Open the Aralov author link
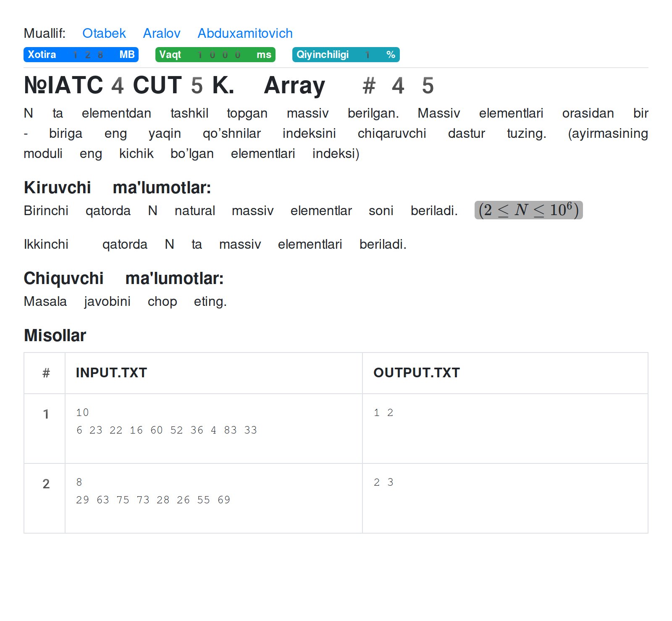Viewport: 672px width, 621px height. click(161, 33)
